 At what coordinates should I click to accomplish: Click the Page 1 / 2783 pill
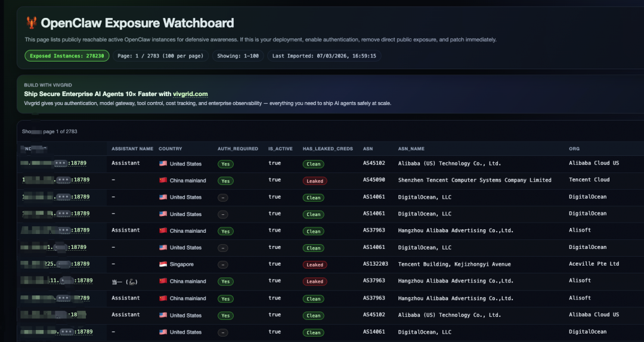162,56
